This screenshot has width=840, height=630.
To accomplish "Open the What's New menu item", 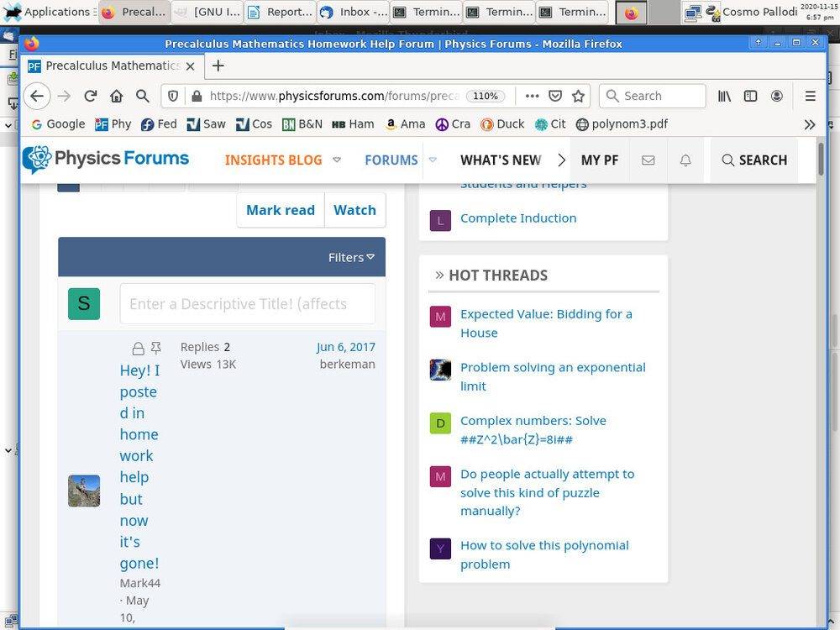I will click(501, 160).
